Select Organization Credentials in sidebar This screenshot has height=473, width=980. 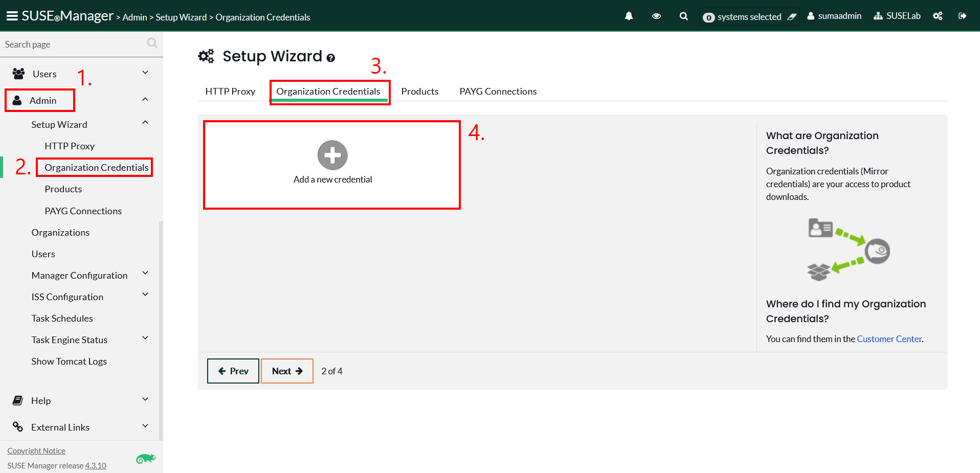tap(97, 168)
